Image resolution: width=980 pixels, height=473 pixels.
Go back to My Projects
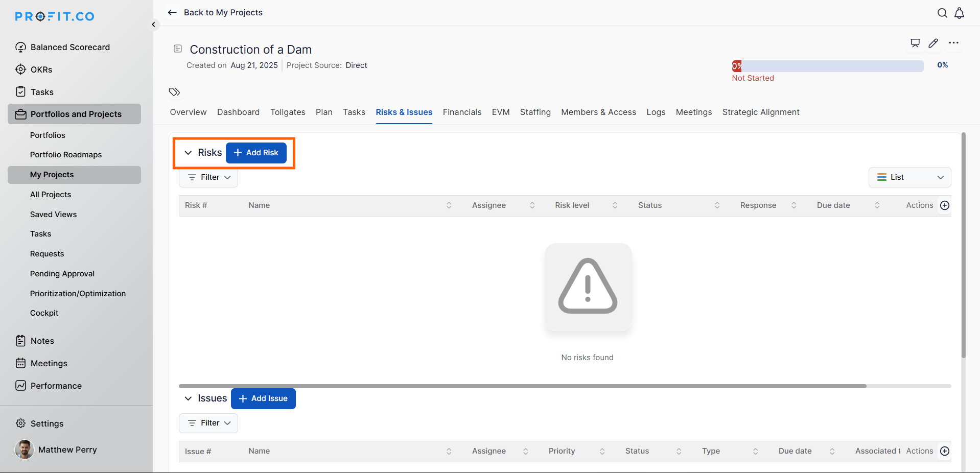click(215, 13)
